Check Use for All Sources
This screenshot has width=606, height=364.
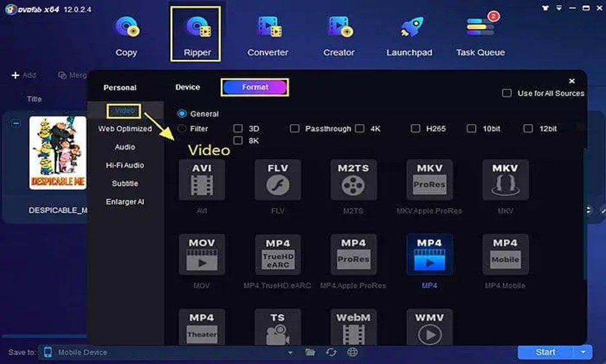pyautogui.click(x=507, y=93)
